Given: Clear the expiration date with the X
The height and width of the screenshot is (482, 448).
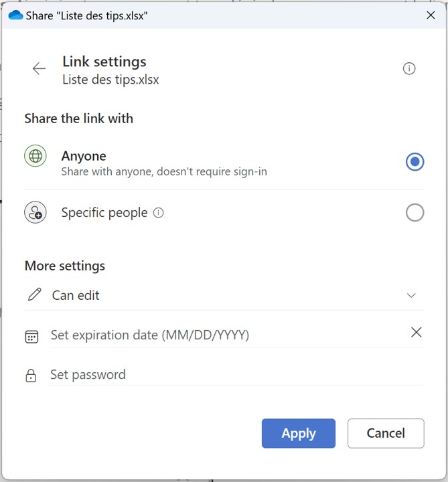Looking at the screenshot, I should point(416,332).
